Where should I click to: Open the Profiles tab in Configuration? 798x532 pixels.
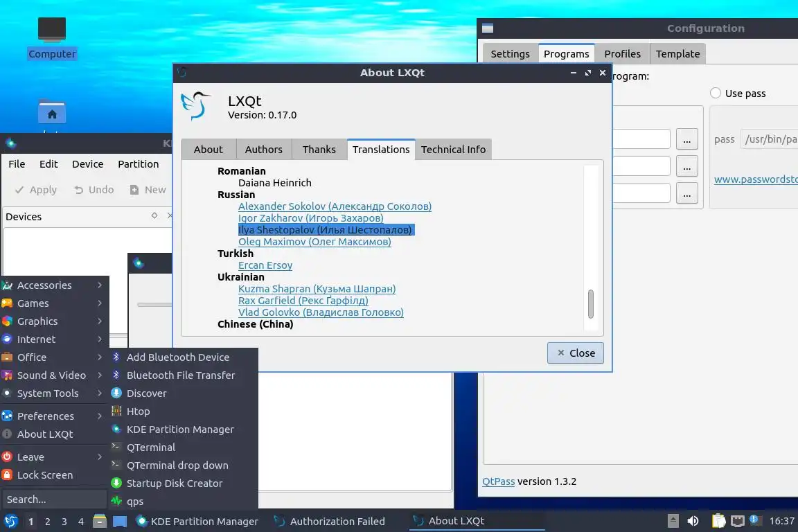623,54
